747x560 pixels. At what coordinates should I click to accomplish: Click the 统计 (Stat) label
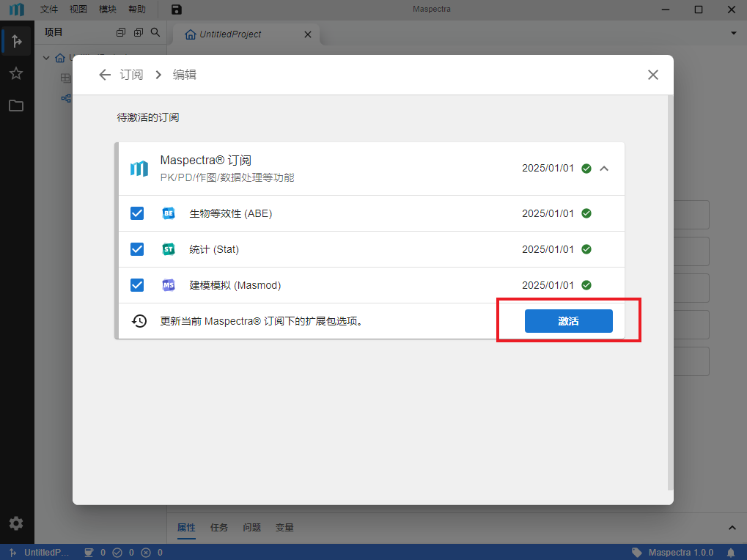(x=214, y=249)
